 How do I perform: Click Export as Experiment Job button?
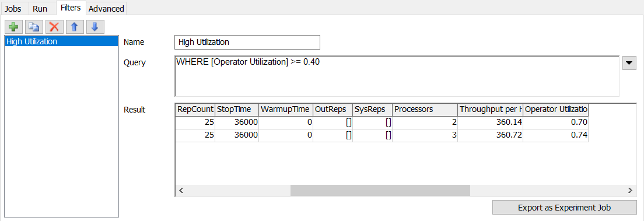pos(564,208)
